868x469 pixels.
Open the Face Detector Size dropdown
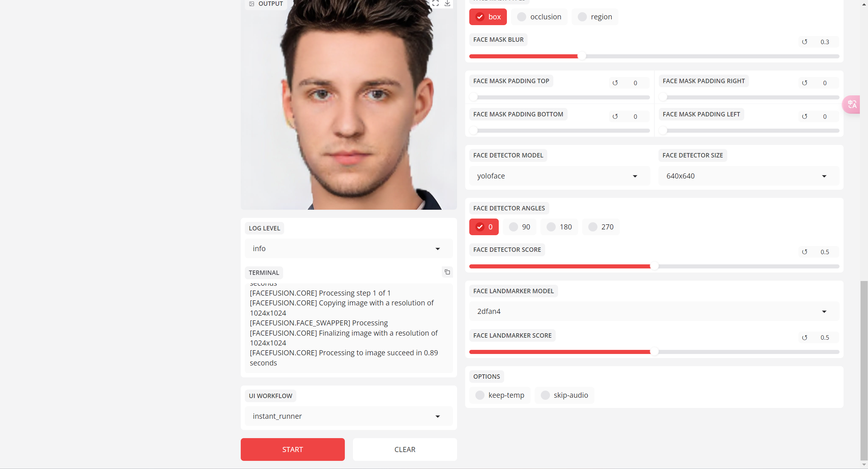click(x=749, y=176)
